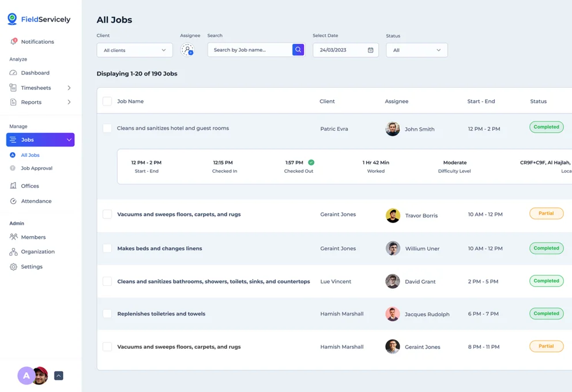View Attendance records
Screen dimensions: 572x392
point(36,201)
